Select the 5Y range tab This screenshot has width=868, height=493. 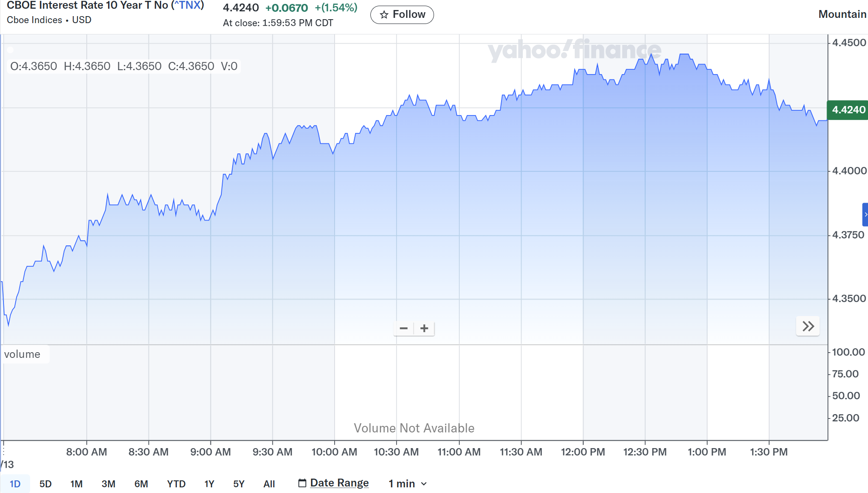point(239,484)
